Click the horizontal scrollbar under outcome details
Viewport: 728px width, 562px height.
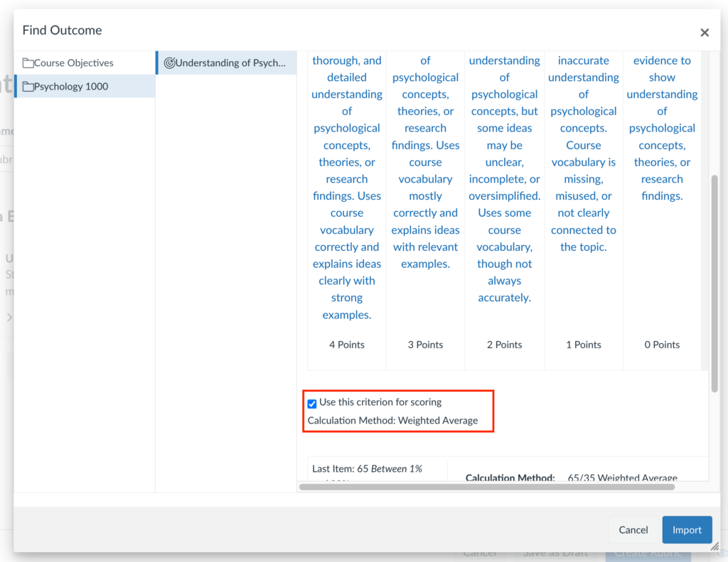pyautogui.click(x=486, y=487)
